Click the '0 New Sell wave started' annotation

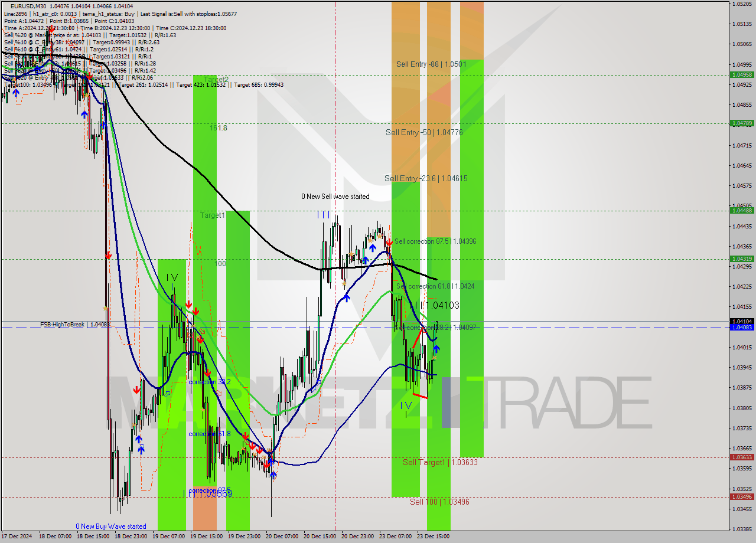point(335,197)
